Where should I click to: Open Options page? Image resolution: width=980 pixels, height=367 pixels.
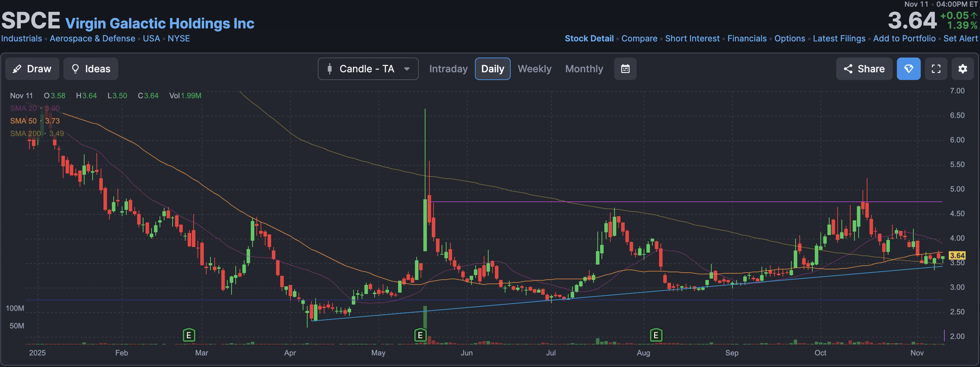tap(790, 39)
